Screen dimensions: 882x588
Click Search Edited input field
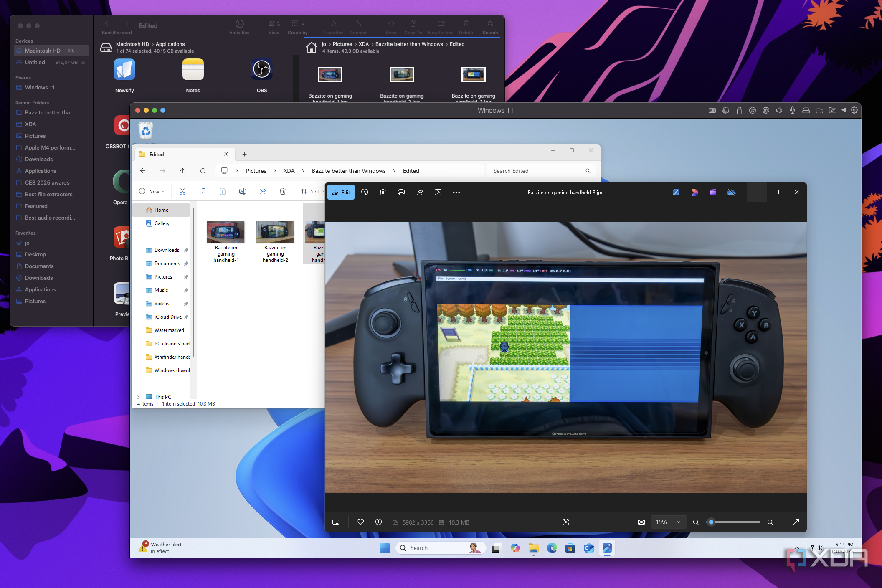point(541,171)
